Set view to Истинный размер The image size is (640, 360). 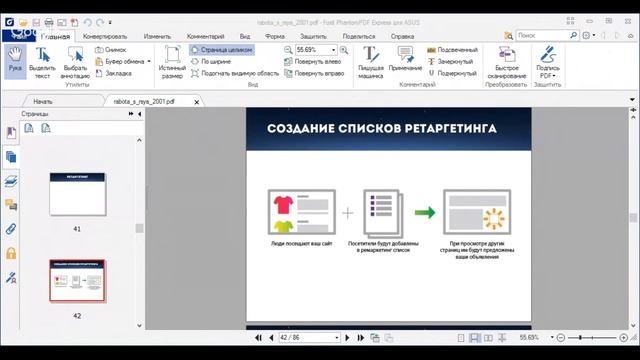coord(172,62)
